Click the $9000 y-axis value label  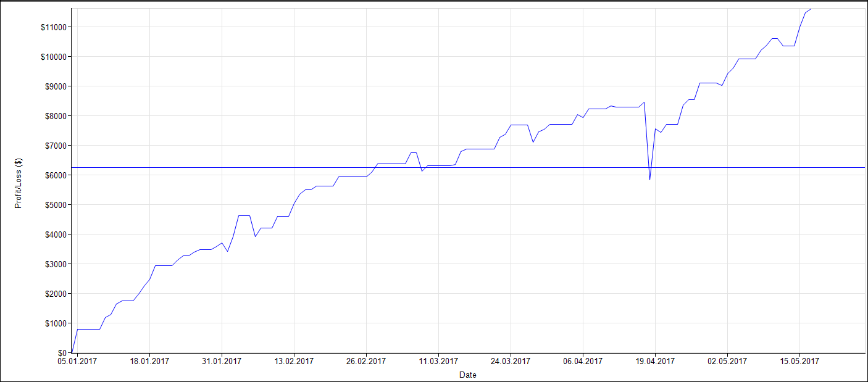56,86
